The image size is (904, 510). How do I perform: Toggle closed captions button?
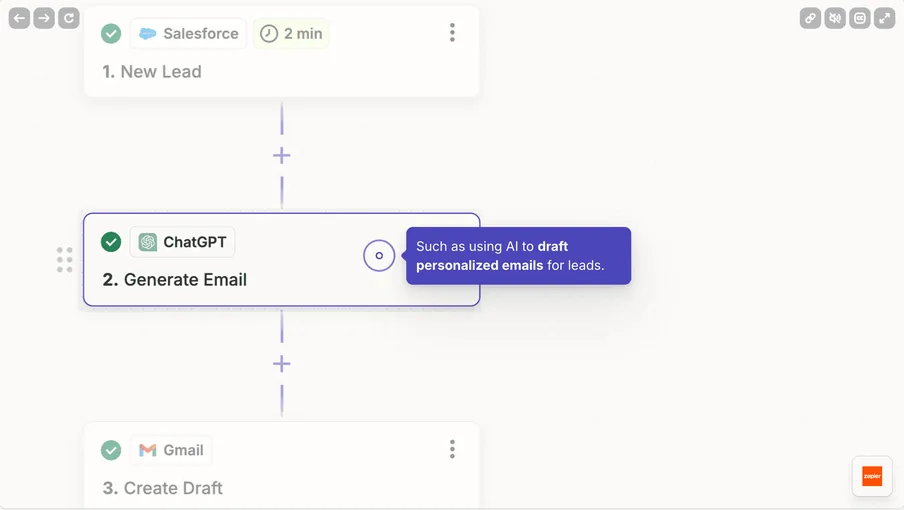[860, 18]
